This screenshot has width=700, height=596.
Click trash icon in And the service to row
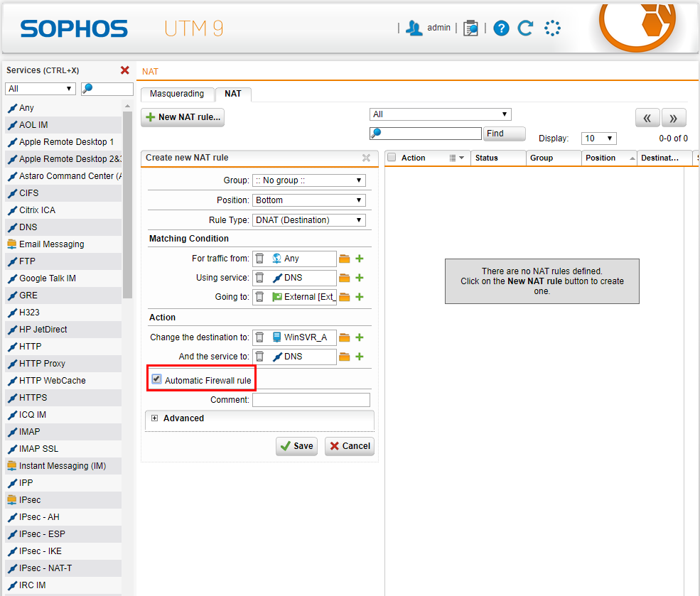260,357
